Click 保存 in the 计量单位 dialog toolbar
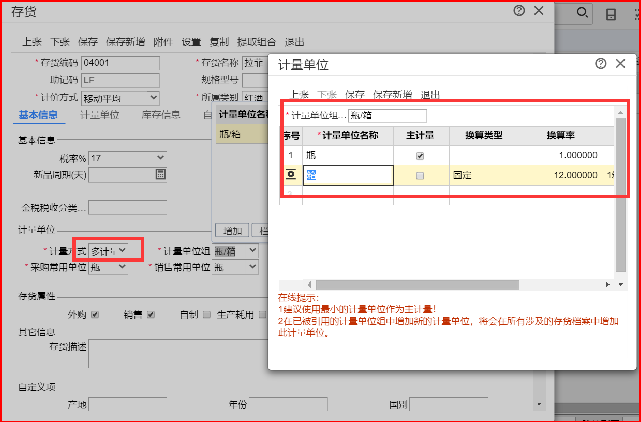 point(355,94)
